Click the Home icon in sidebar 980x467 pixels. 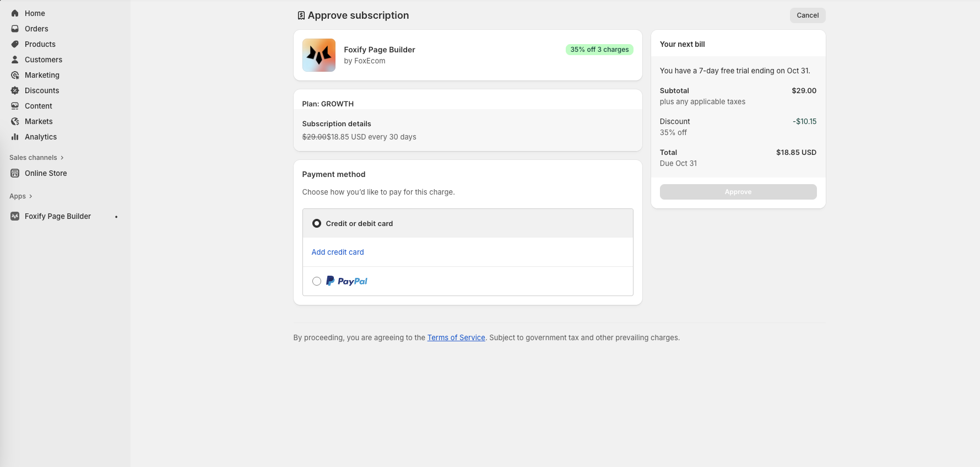(15, 13)
